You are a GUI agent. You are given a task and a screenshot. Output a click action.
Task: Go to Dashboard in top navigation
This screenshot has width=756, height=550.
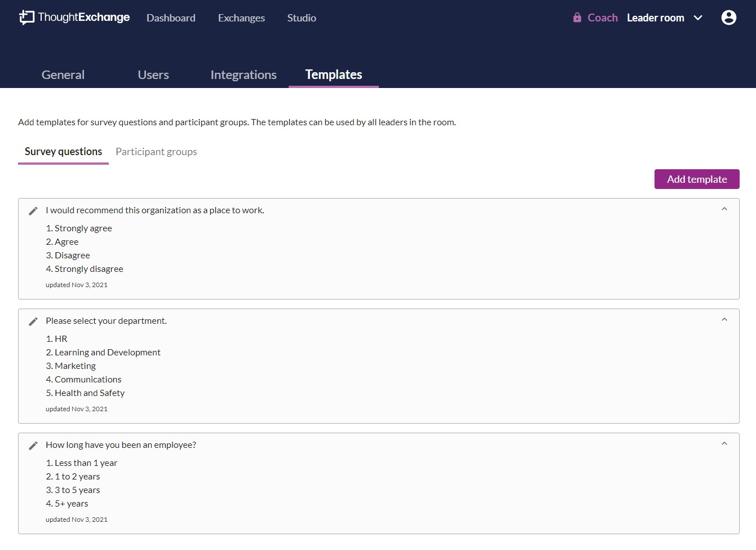tap(171, 18)
